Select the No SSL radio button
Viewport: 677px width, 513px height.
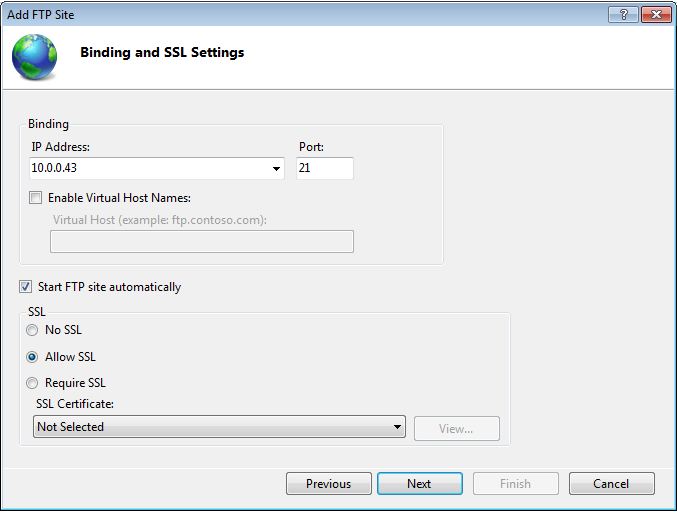[32, 330]
